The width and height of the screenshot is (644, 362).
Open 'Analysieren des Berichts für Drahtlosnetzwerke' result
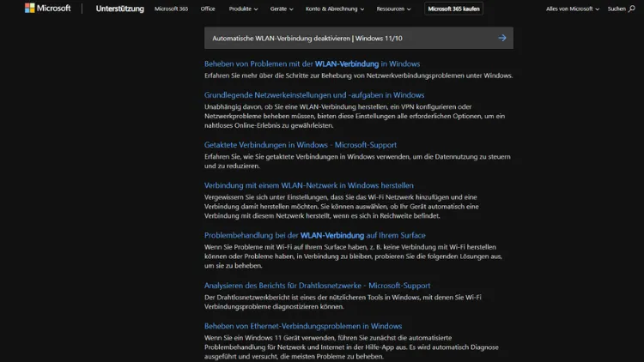coord(318,286)
